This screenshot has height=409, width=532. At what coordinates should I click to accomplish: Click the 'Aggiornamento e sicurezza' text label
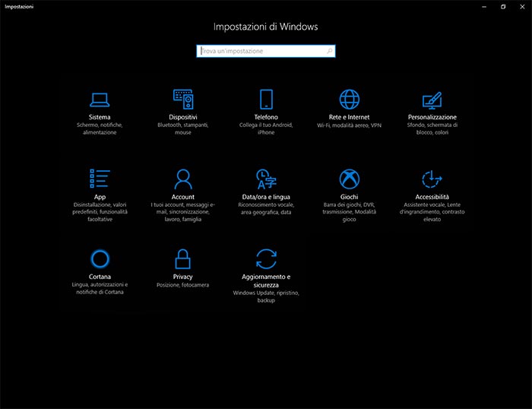click(266, 281)
